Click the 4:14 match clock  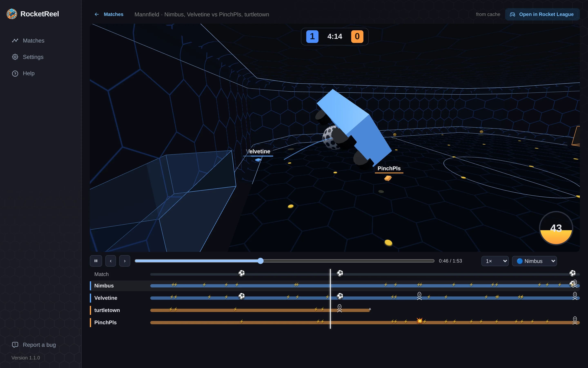335,37
